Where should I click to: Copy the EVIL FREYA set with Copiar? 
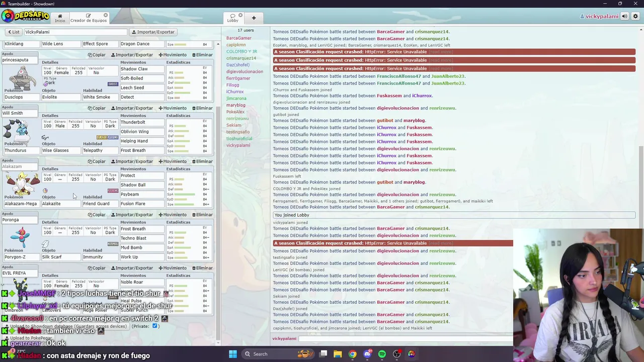point(97,268)
